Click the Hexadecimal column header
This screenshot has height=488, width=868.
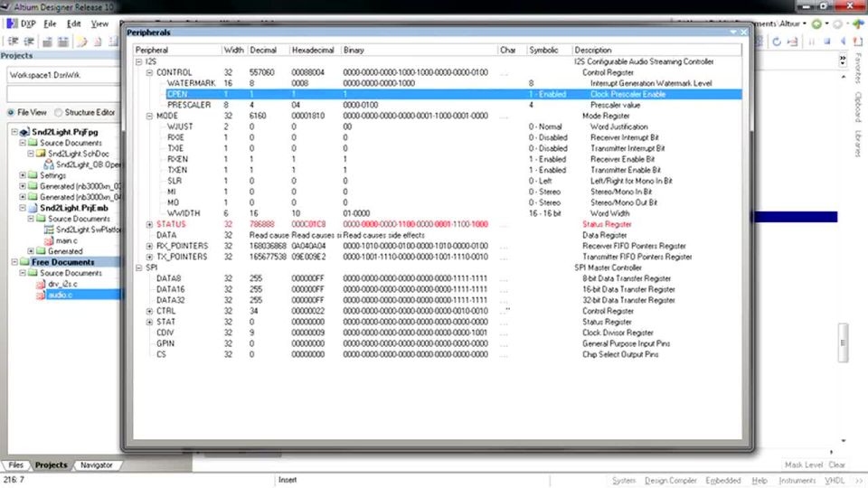click(x=315, y=50)
